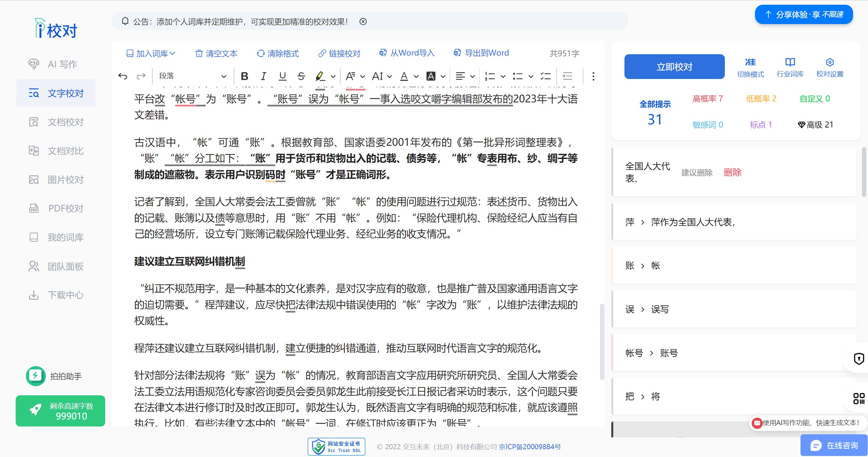The height and width of the screenshot is (457, 868).
Task: Open 行业词库 industry dictionary
Action: [790, 68]
